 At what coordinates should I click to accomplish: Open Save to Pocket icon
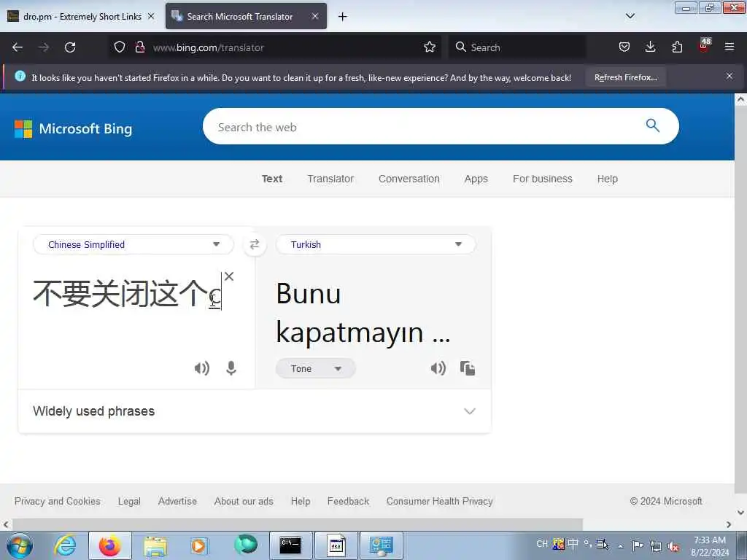[x=624, y=47]
